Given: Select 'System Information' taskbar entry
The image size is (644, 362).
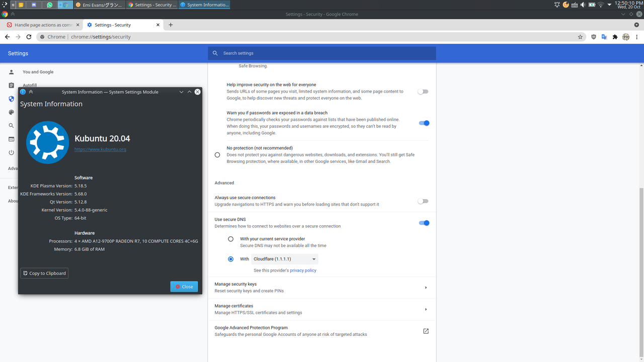Looking at the screenshot, I should [x=204, y=5].
